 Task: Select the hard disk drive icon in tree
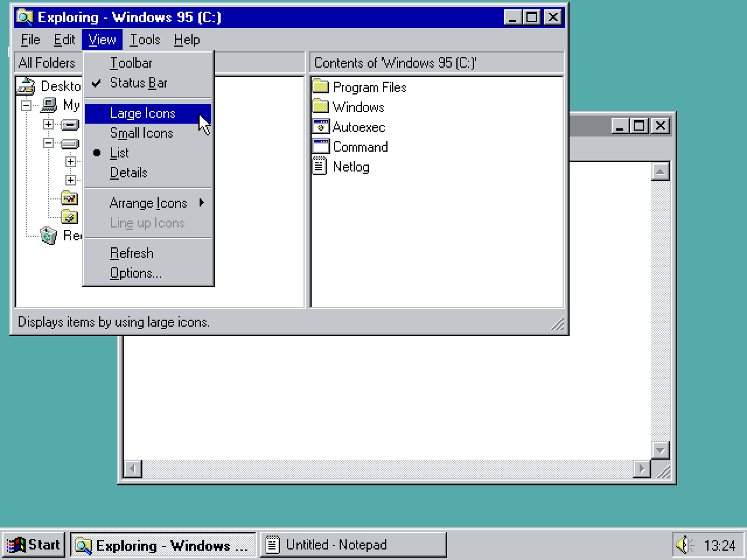(70, 143)
